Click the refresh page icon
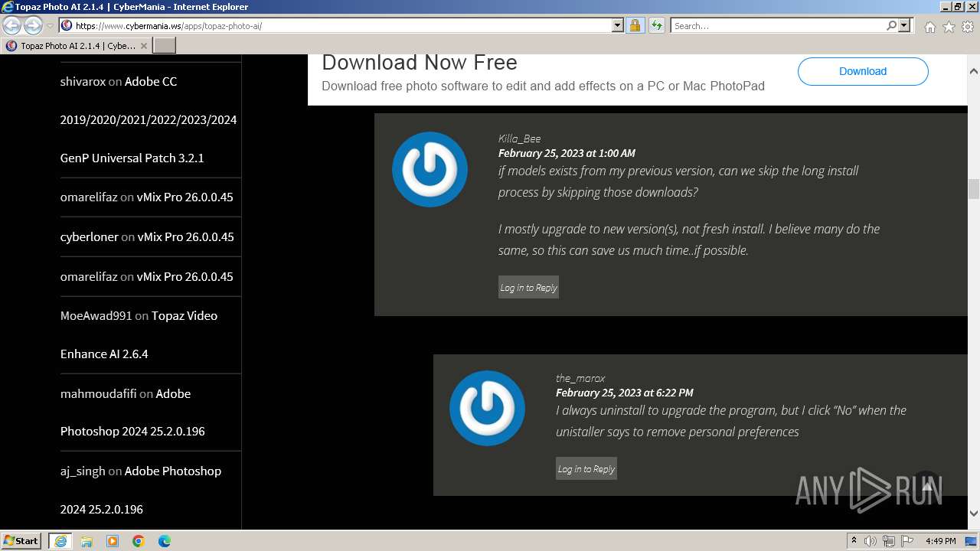Image resolution: width=980 pixels, height=551 pixels. pyautogui.click(x=656, y=26)
